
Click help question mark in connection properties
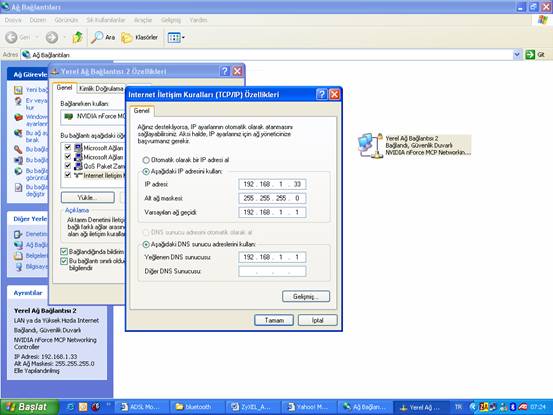click(x=225, y=71)
